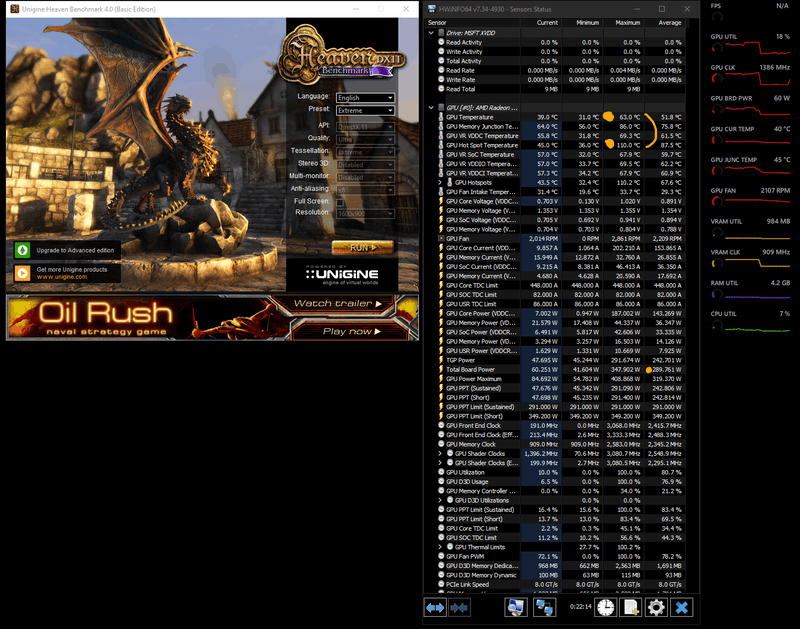Image resolution: width=800 pixels, height=629 pixels.
Task: Collapse the Drive: MSFT XVDD sensor group
Action: point(431,33)
